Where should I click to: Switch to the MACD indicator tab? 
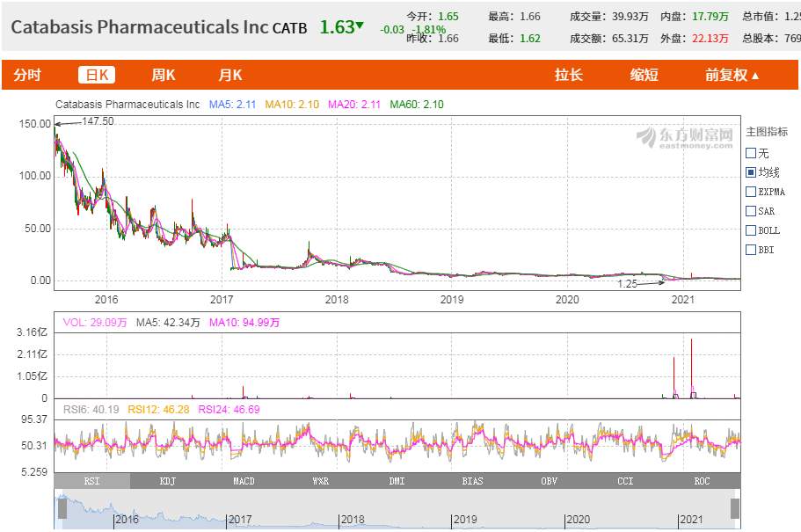(244, 481)
